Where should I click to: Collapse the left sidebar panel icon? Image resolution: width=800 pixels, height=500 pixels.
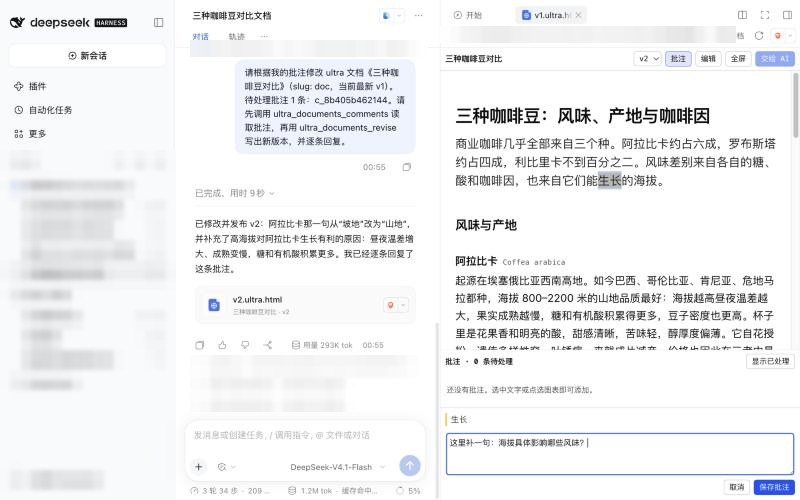tap(159, 22)
